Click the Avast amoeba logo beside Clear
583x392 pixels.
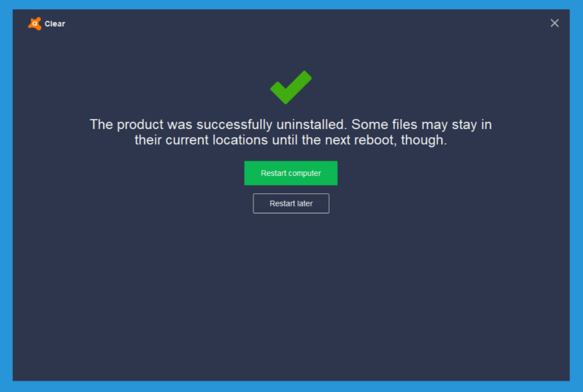[x=35, y=24]
